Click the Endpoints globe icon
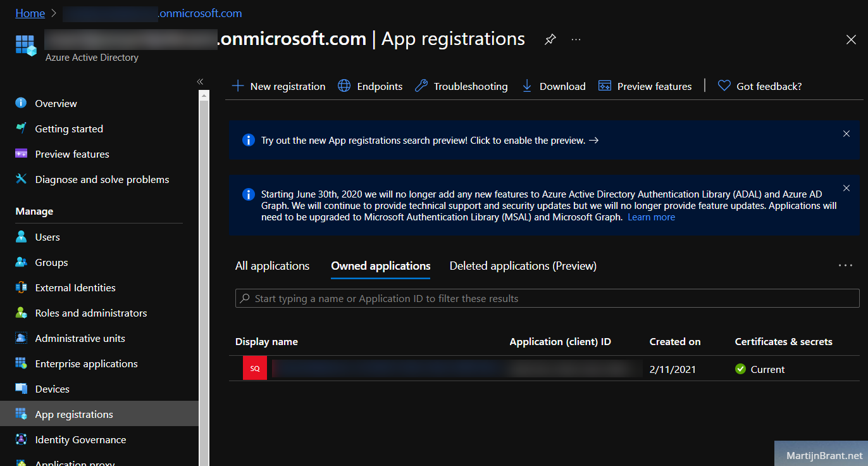Viewport: 868px width, 466px height. (x=344, y=86)
